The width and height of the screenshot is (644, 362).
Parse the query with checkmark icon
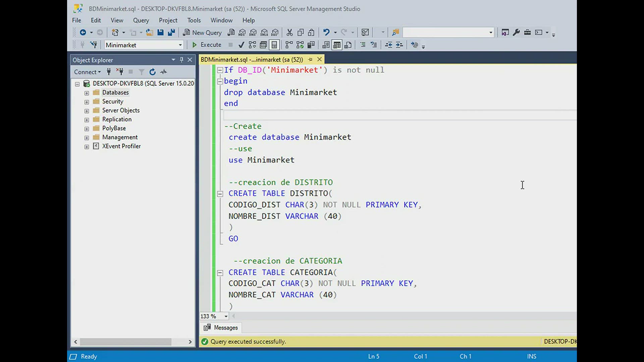(241, 45)
